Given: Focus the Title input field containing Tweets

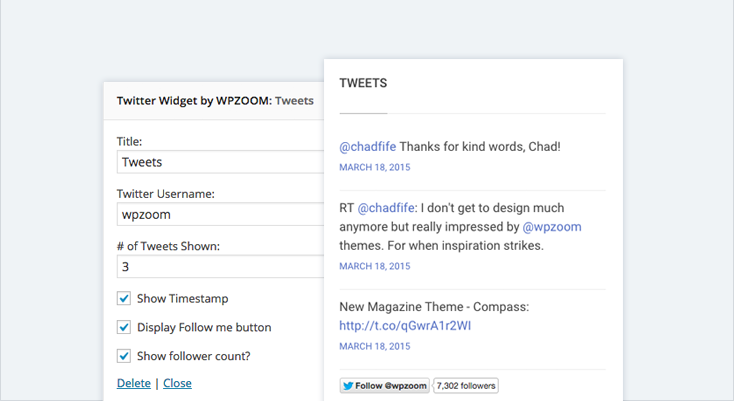Looking at the screenshot, I should point(220,162).
